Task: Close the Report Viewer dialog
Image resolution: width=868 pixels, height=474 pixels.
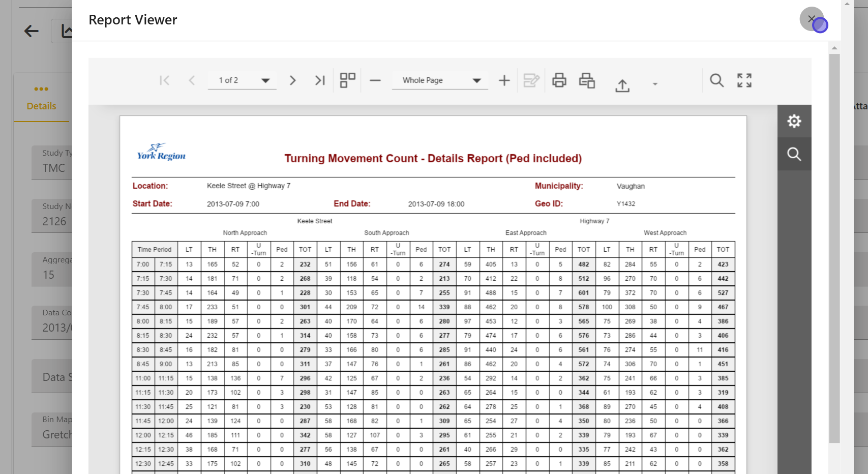Action: tap(812, 19)
